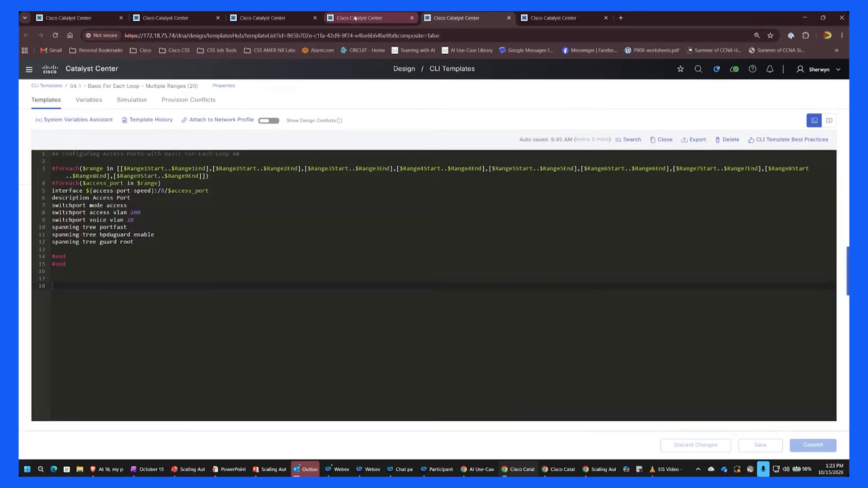
Task: Expand the hidden bookmarks overflow chevron
Action: tap(836, 50)
